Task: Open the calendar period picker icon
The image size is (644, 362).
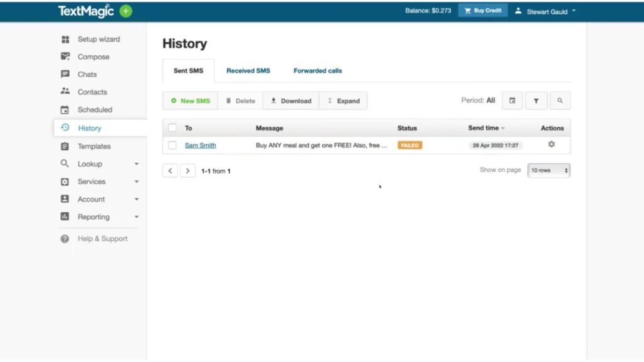Action: click(512, 101)
